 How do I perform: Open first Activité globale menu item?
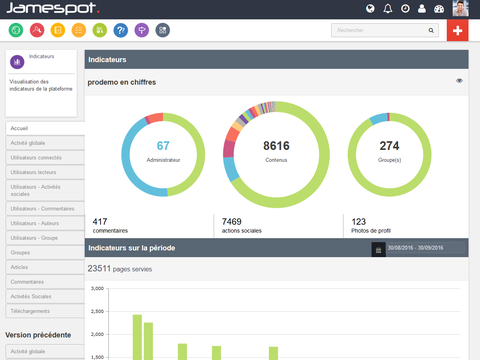pos(45,143)
